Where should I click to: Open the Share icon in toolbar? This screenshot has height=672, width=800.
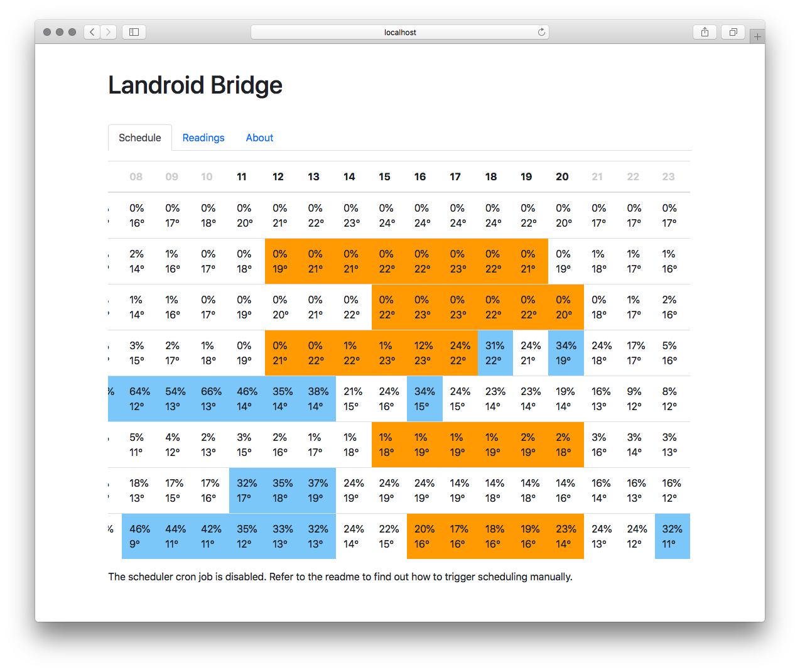click(x=705, y=32)
